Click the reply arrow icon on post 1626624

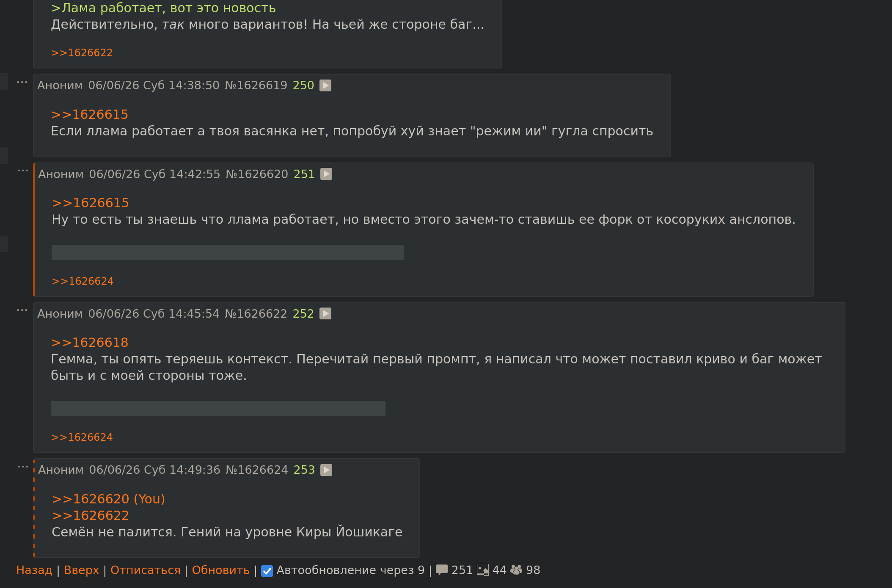pos(326,470)
